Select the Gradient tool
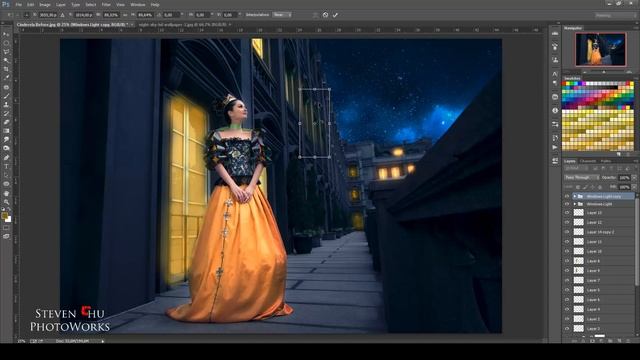 pyautogui.click(x=6, y=131)
